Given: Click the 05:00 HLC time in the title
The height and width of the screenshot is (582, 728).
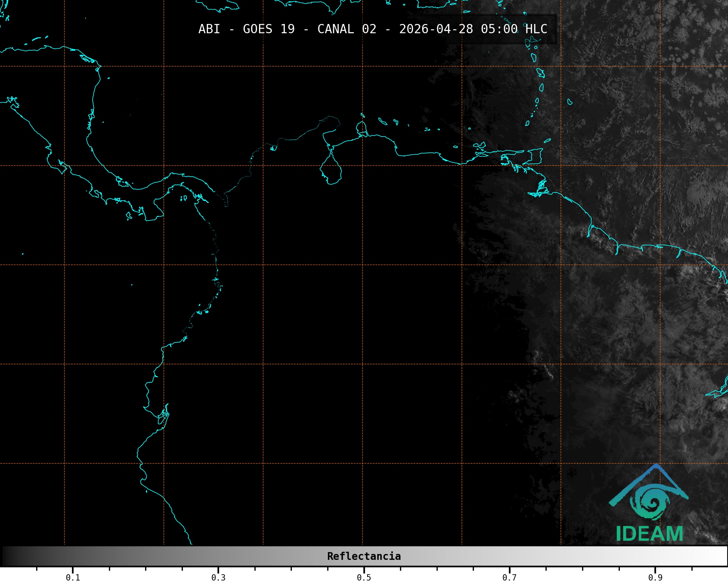Looking at the screenshot, I should pos(514,29).
